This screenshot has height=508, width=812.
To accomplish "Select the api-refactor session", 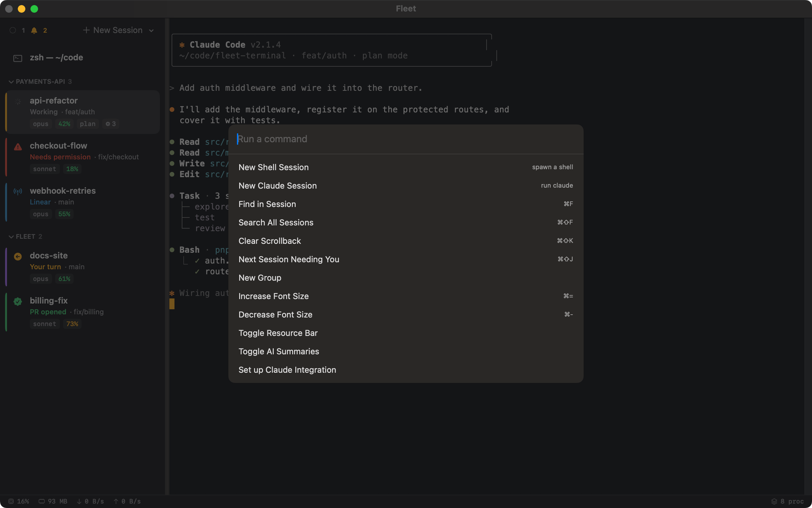I will pos(83,112).
